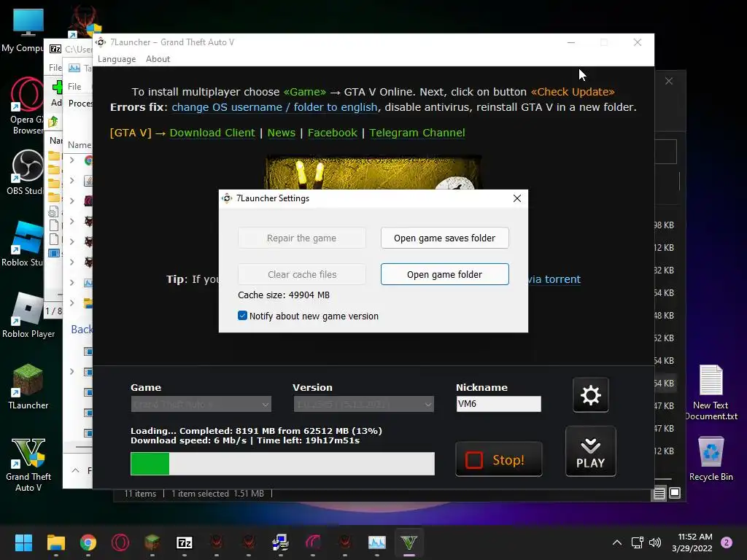Viewport: 747px width, 560px height.
Task: Click the 11:52 AM clock
Action: (x=695, y=537)
